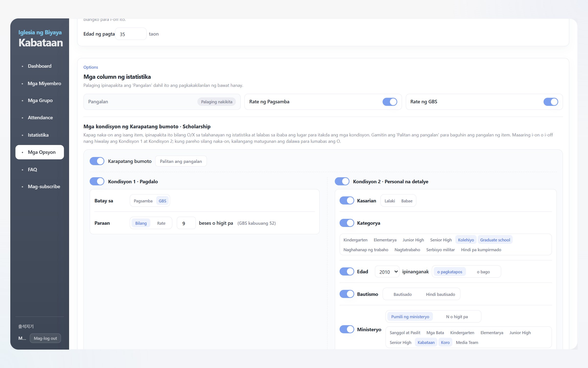Select Pumili ng ministeryo mode
The width and height of the screenshot is (588, 368).
tap(410, 317)
